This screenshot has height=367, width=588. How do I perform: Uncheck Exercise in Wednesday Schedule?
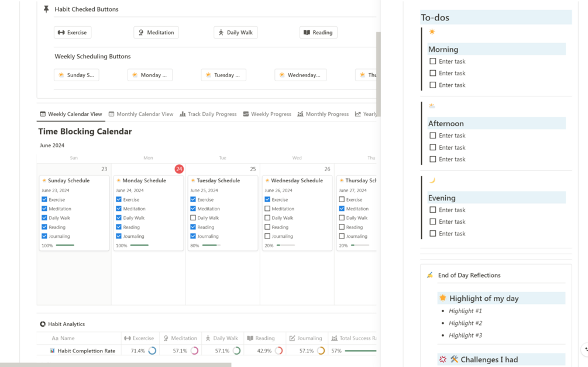point(267,199)
